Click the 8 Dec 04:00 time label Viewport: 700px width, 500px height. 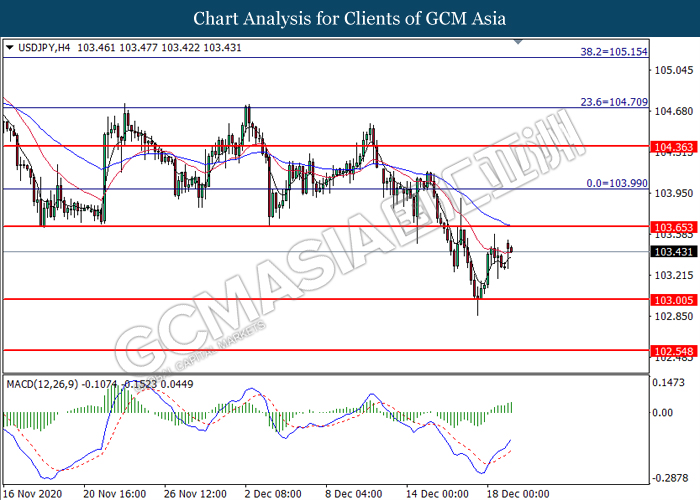354,494
